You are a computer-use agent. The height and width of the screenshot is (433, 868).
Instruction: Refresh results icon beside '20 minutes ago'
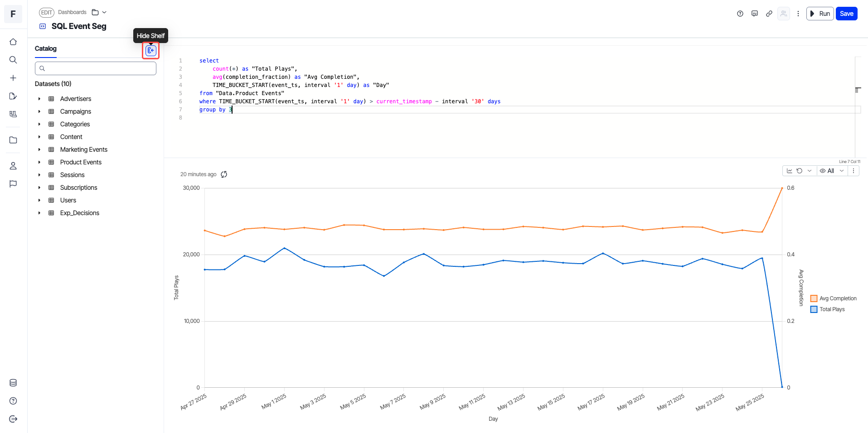click(x=224, y=174)
